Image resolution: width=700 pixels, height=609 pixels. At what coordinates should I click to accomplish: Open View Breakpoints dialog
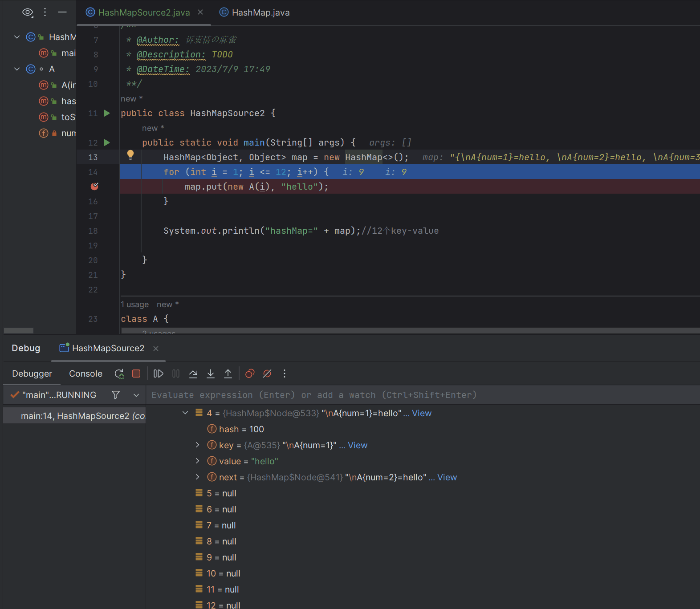coord(250,374)
